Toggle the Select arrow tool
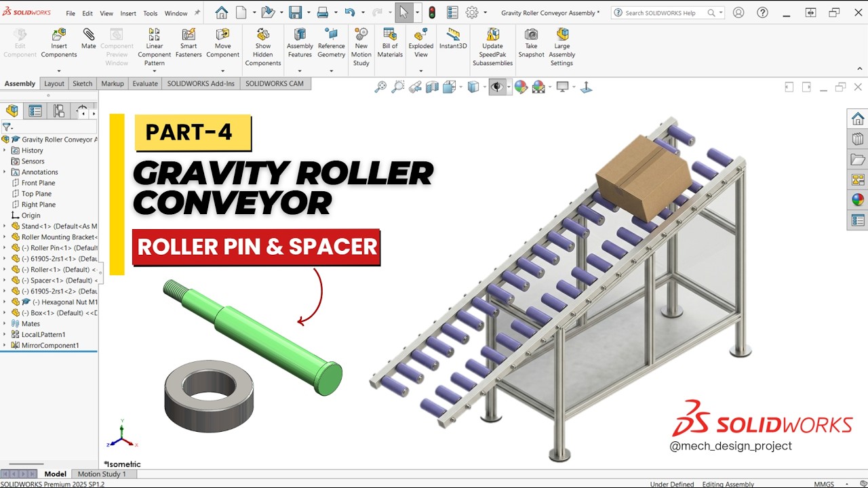Viewport: 868px width, 488px height. (403, 13)
